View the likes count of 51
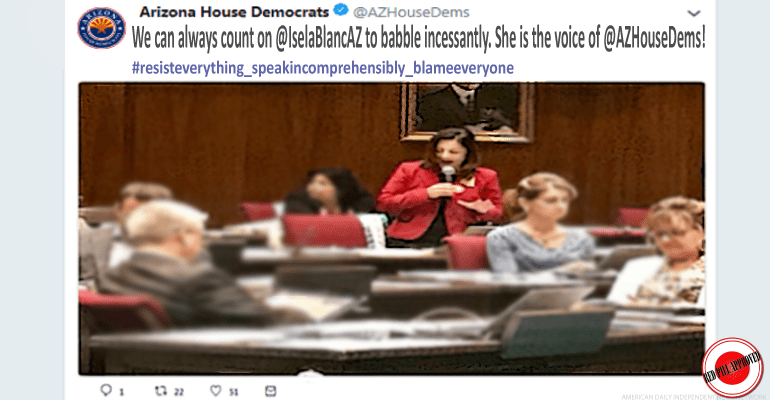This screenshot has height=400, width=770. [x=234, y=392]
